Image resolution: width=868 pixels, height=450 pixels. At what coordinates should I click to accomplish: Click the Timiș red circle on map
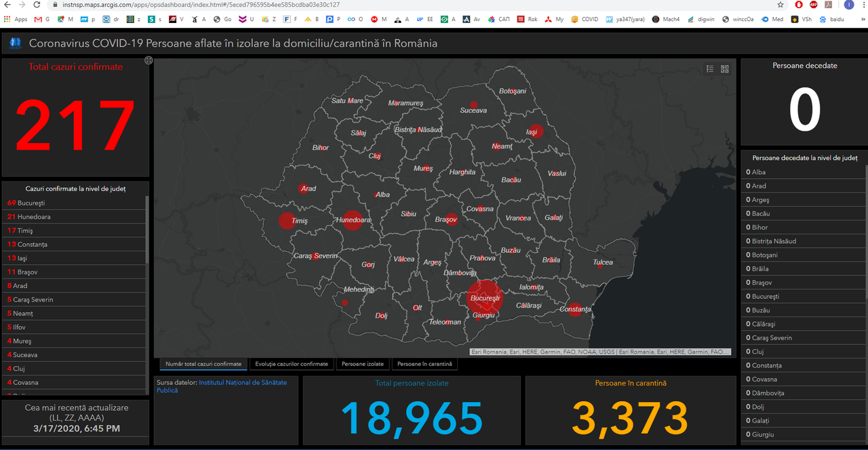pos(288,221)
